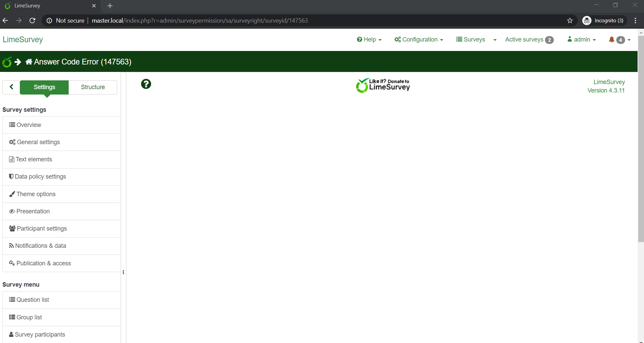
Task: Click the green lime logo in survey bar
Action: 7,62
